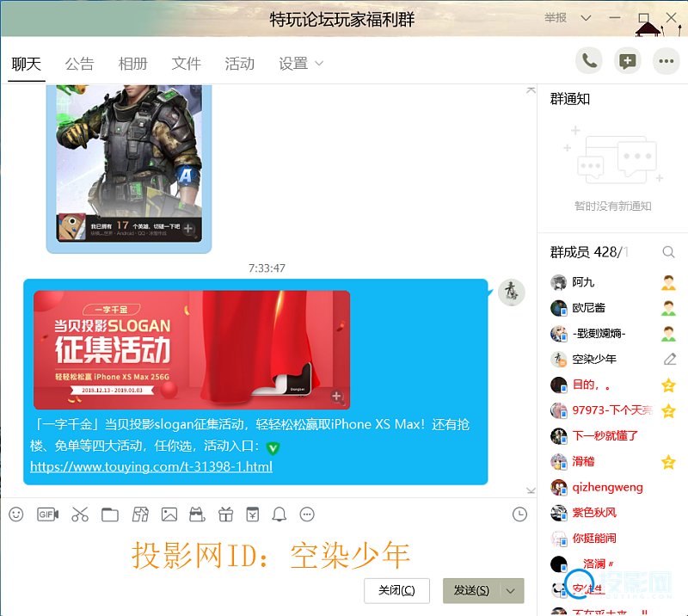Select member 洛澜

click(x=611, y=564)
